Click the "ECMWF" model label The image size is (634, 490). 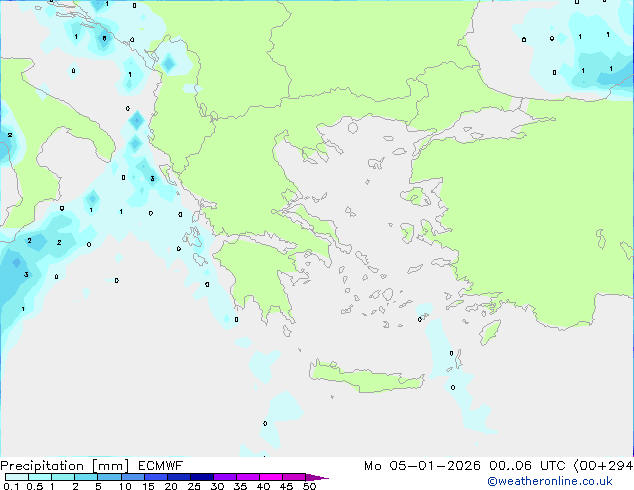click(161, 466)
